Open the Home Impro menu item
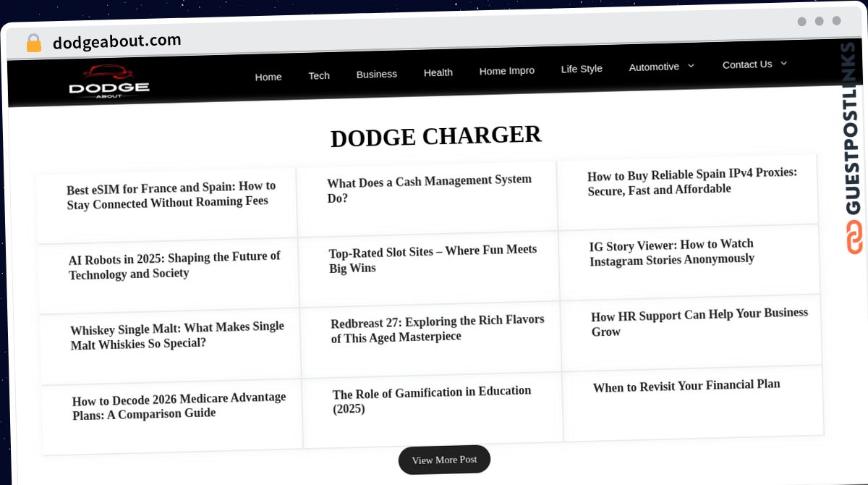Viewport: 868px width, 485px height. pos(507,71)
